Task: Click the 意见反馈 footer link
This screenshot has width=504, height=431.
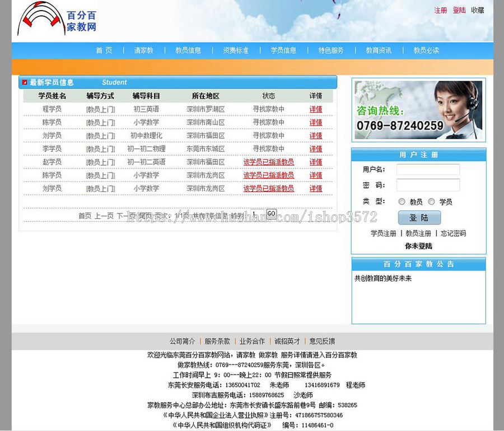Action: point(323,341)
